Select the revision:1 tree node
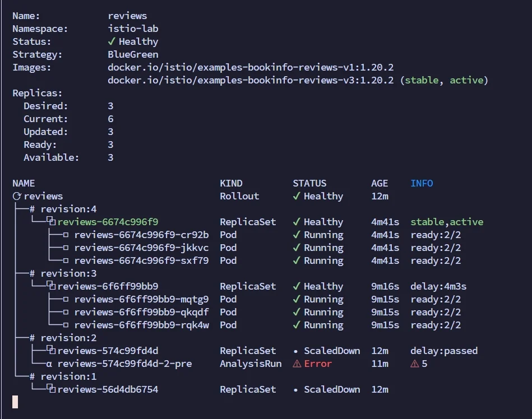 pos(63,376)
